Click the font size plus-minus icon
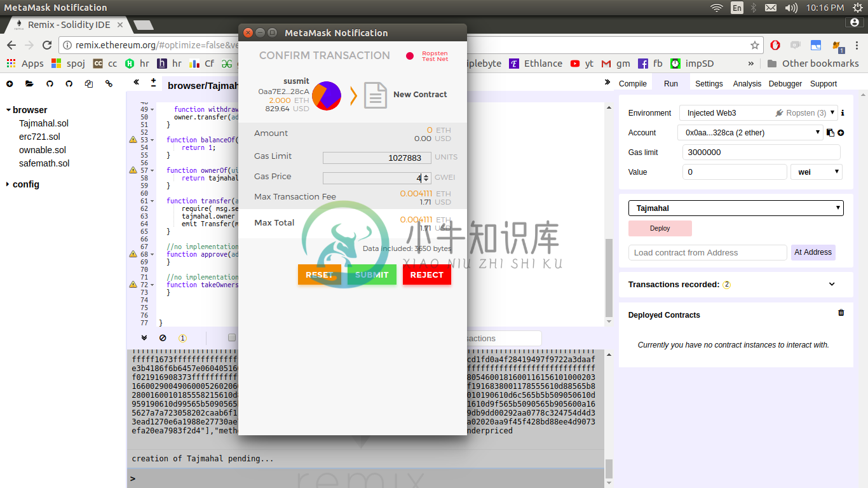Viewport: 868px width, 488px height. (153, 83)
